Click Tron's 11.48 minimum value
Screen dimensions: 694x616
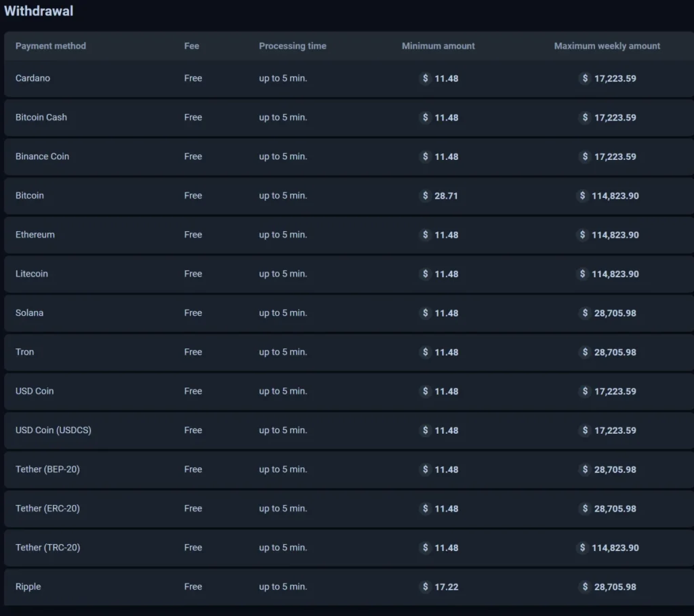446,352
